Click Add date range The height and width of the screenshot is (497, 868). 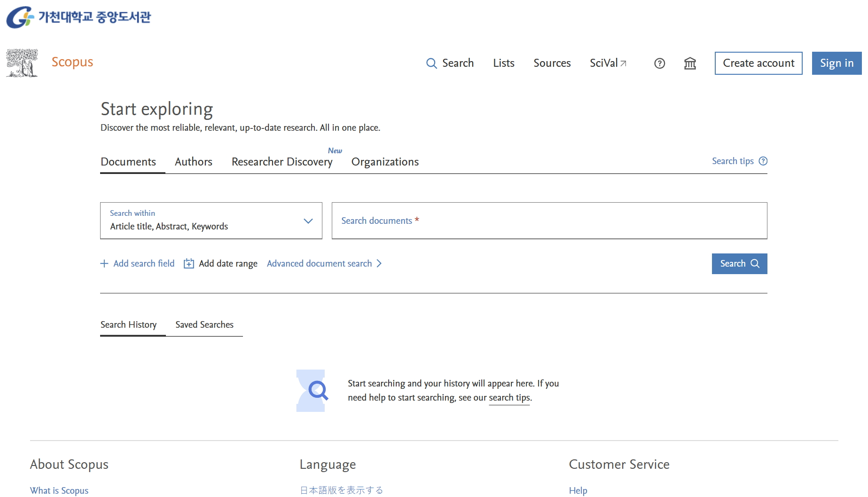click(x=220, y=263)
